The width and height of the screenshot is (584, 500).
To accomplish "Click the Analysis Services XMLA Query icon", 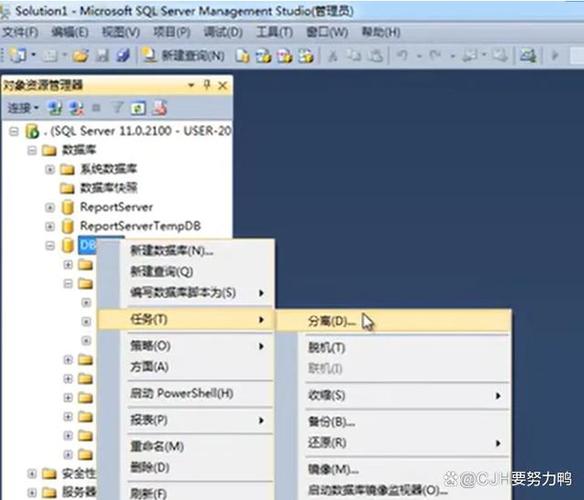I will (306, 56).
